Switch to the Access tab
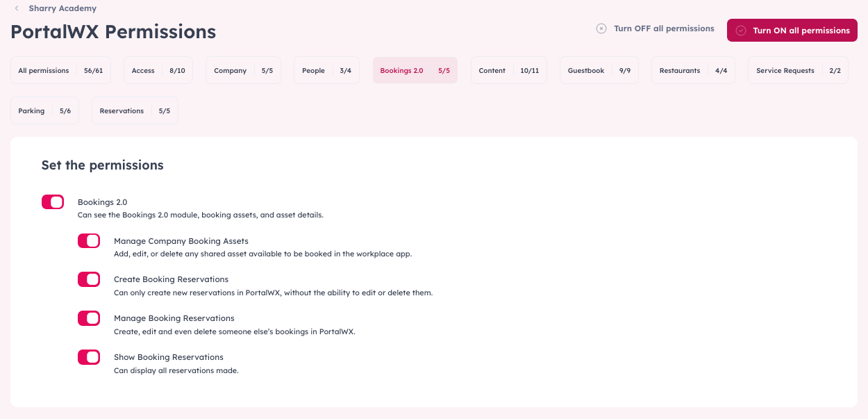This screenshot has width=868, height=419. click(x=158, y=70)
